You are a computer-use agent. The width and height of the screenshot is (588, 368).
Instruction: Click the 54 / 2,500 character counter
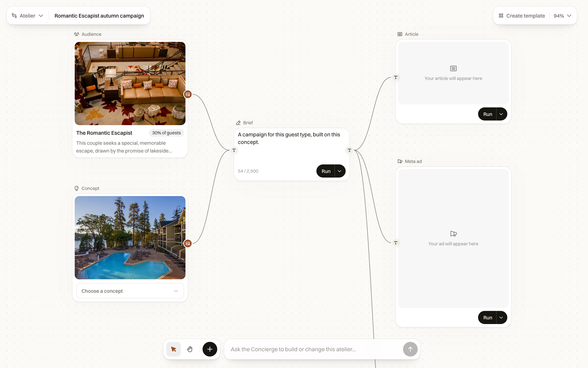[248, 171]
